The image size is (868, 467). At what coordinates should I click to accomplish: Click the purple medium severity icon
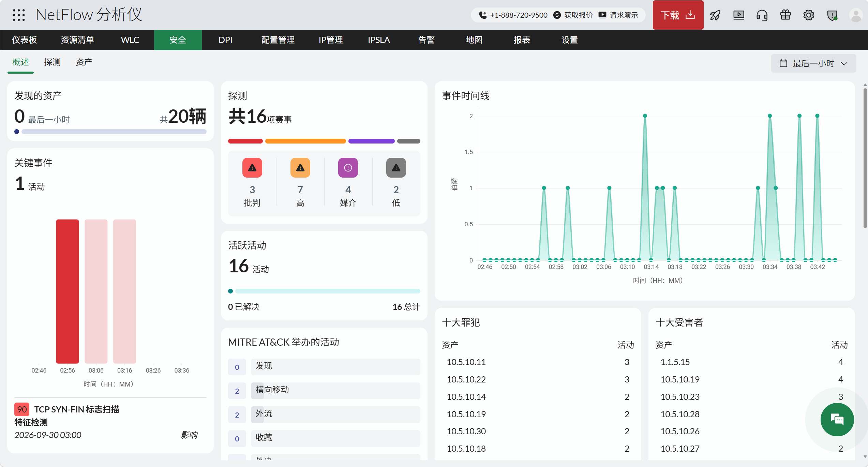click(348, 168)
